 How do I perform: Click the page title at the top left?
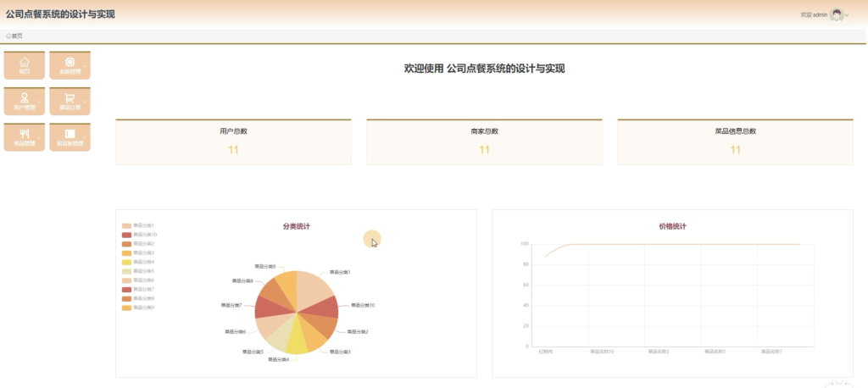coord(60,14)
